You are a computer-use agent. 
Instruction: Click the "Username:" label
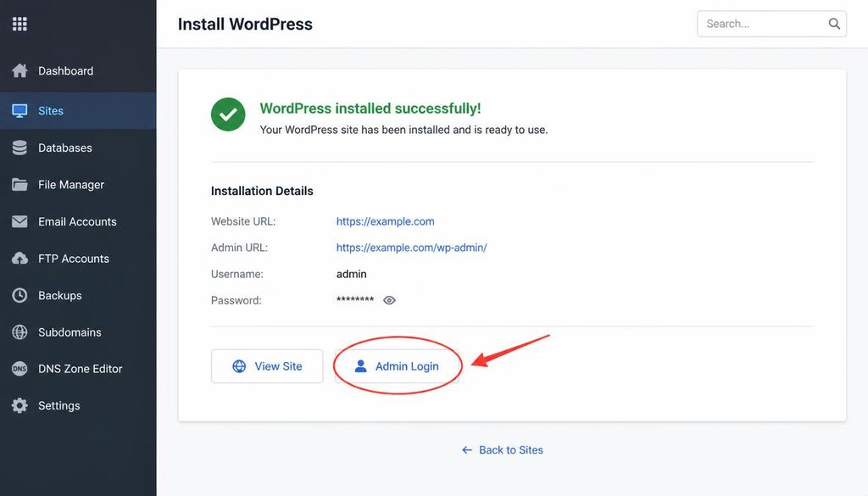237,274
